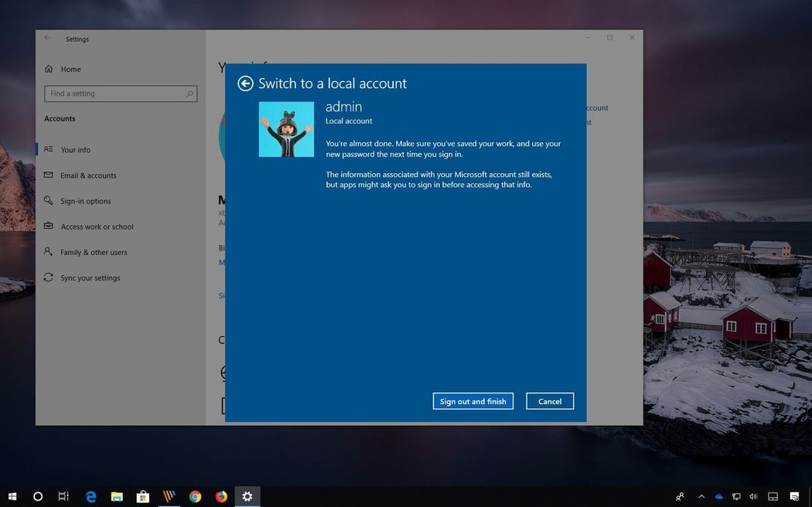This screenshot has width=812, height=507.
Task: Open the OneDrive tray icon
Action: [719, 496]
